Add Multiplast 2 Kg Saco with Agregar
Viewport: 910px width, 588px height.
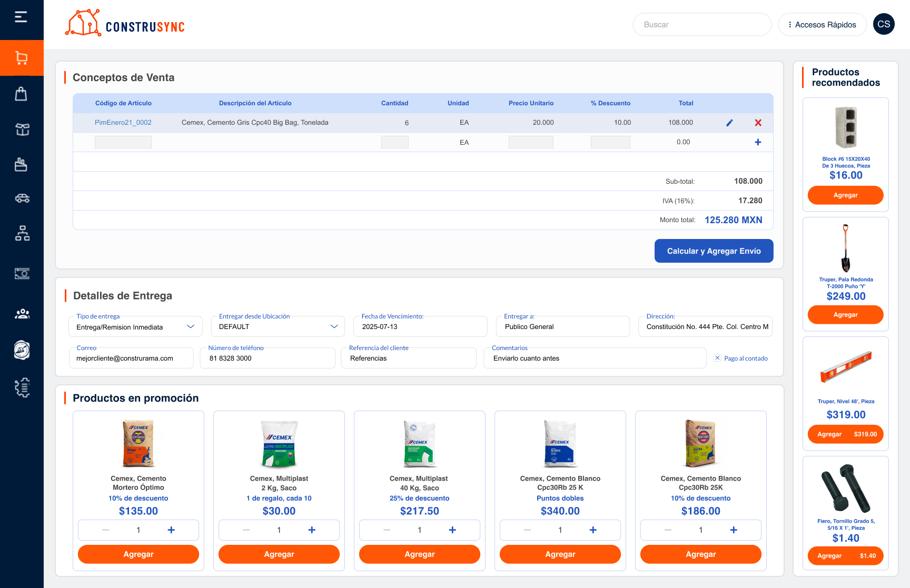[x=279, y=554]
